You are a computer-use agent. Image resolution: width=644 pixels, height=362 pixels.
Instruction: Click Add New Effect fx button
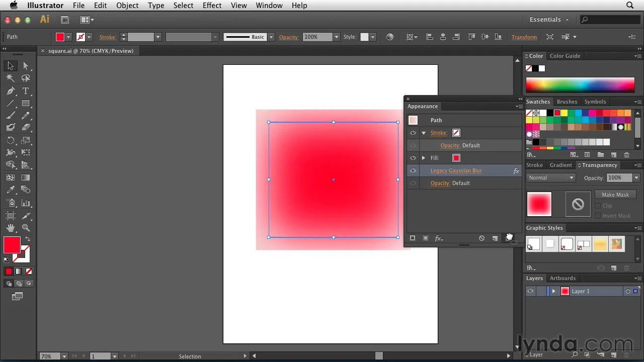[439, 238]
